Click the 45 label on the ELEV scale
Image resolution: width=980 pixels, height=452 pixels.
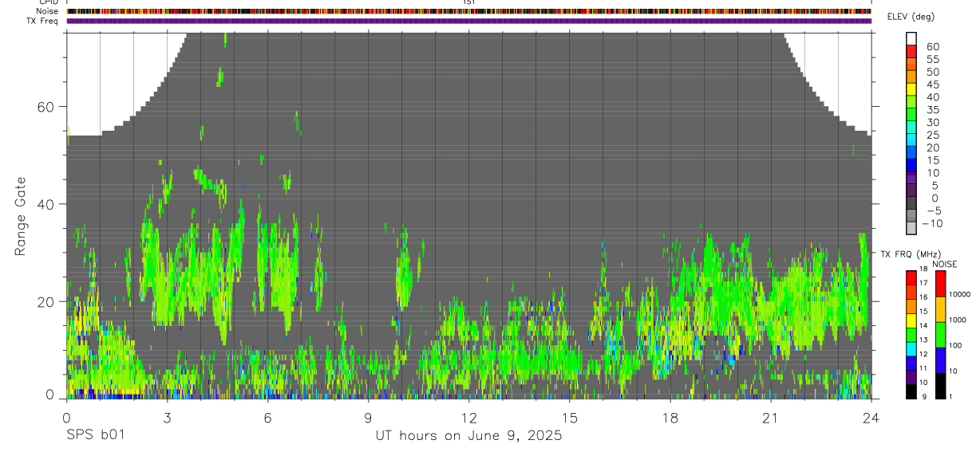coord(932,85)
